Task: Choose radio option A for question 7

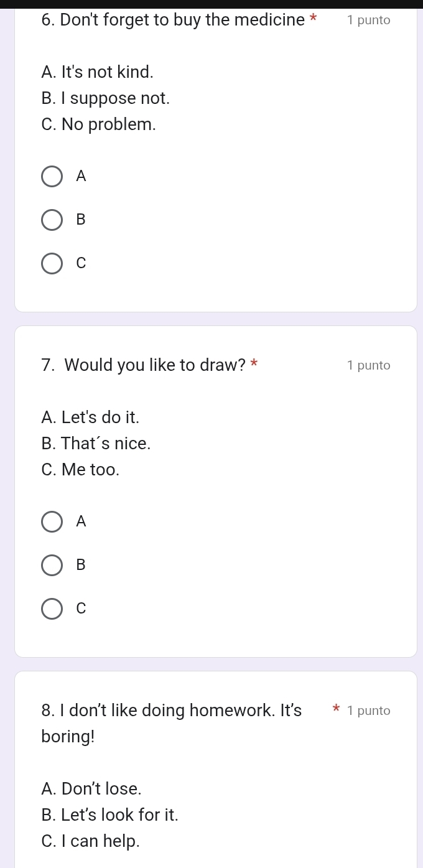Action: coord(52,522)
